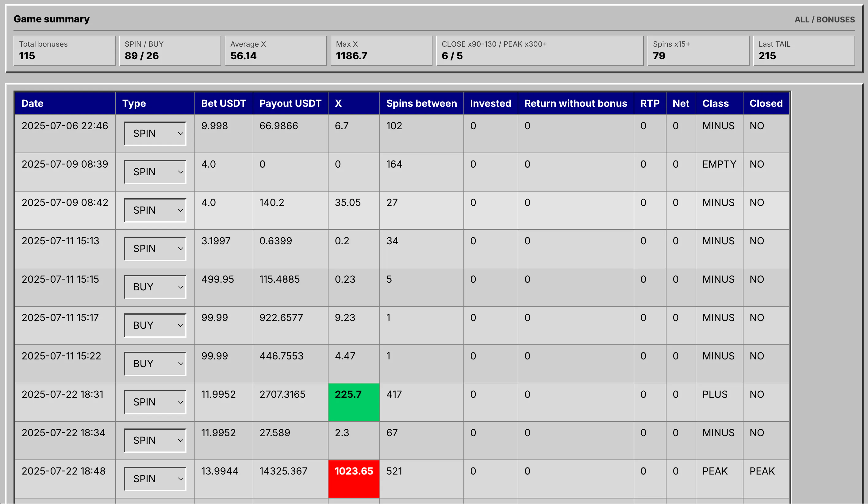The image size is (868, 504).
Task: Open Type dropdown for 2025-07-22 18:31 row
Action: coord(155,402)
